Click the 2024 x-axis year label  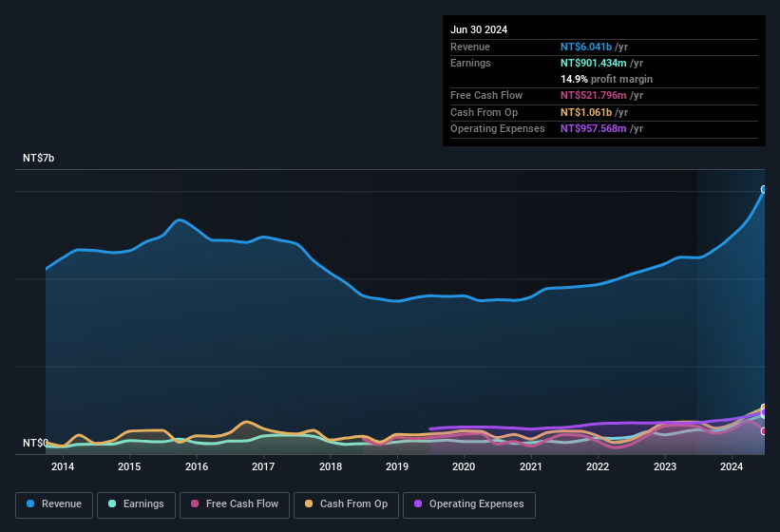pos(732,466)
